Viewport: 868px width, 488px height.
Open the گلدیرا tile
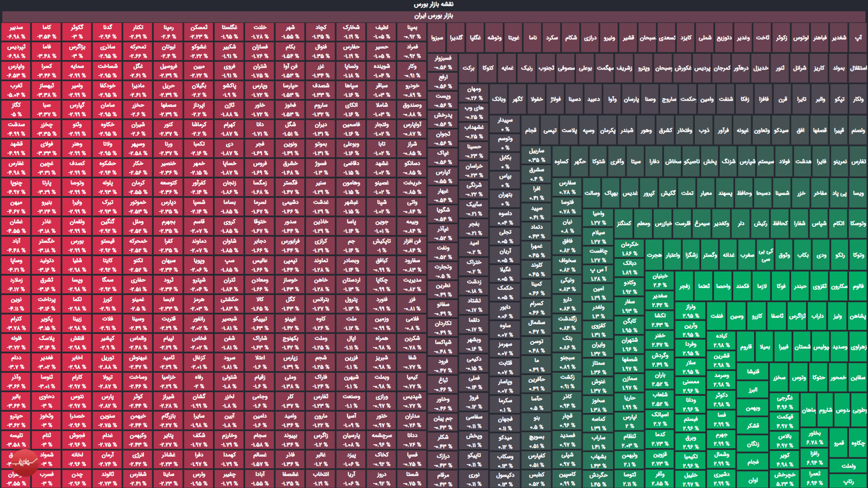[x=456, y=38]
